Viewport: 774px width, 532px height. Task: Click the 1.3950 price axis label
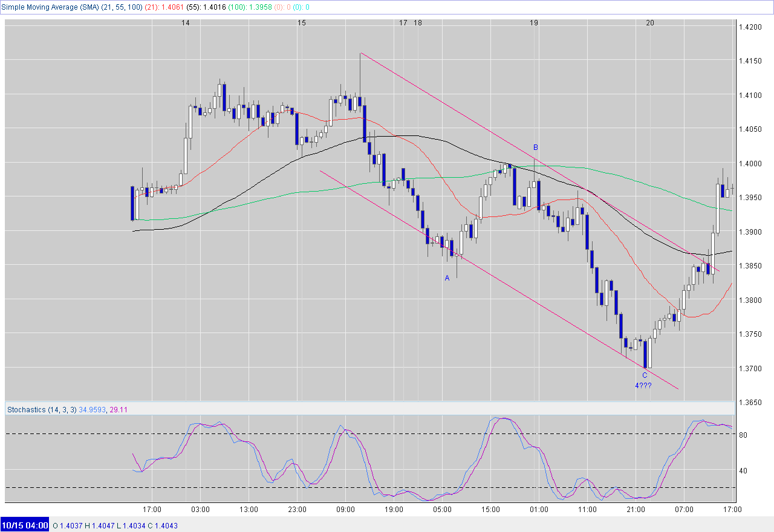(749, 198)
